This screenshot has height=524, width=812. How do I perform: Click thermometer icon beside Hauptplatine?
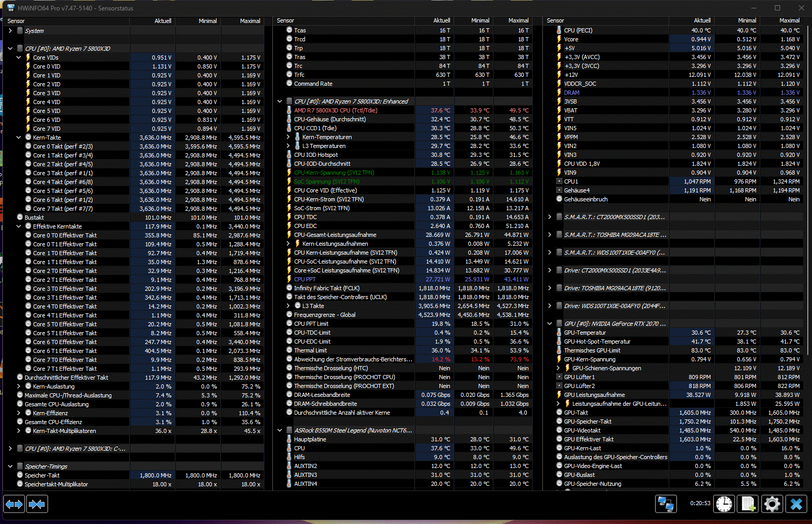(x=289, y=439)
